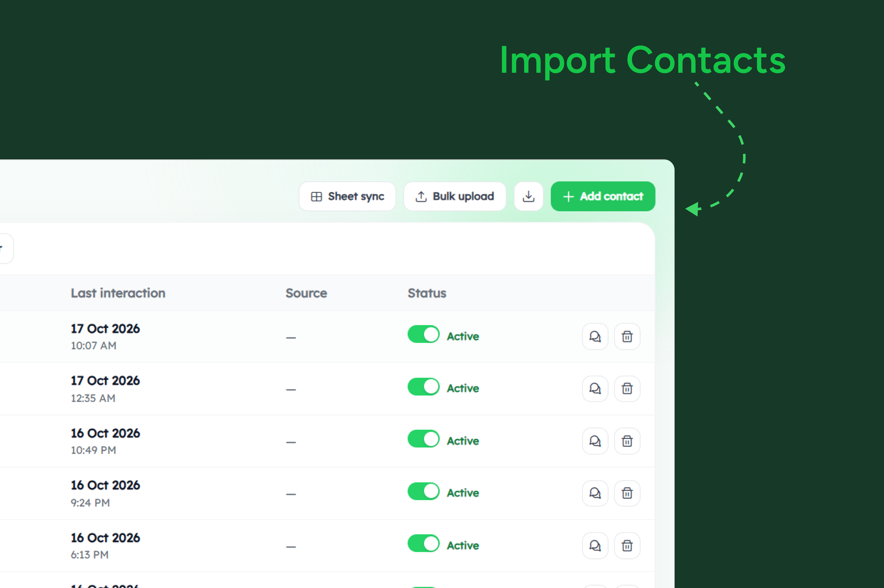Toggle Active status for 16 Oct 10:49 PM row
The width and height of the screenshot is (884, 588).
point(424,439)
